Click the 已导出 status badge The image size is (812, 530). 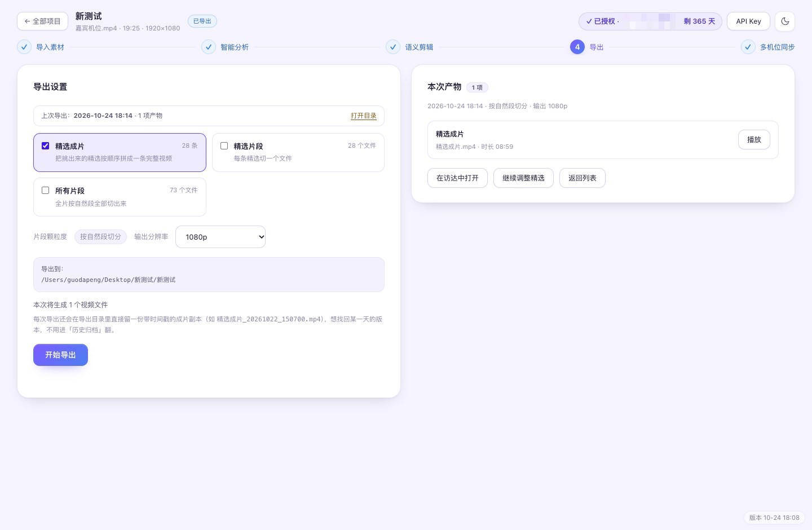coord(202,21)
